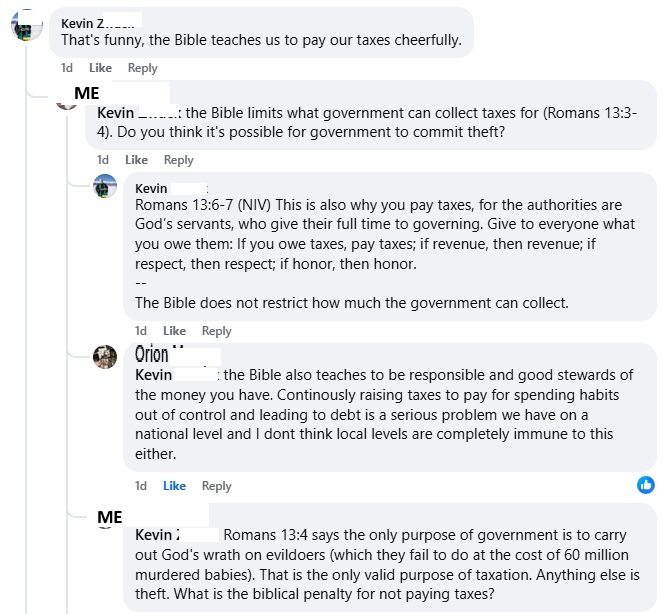Image resolution: width=670 pixels, height=614 pixels.
Task: Unlike Orion's comment about good stewards
Action: pos(174,486)
